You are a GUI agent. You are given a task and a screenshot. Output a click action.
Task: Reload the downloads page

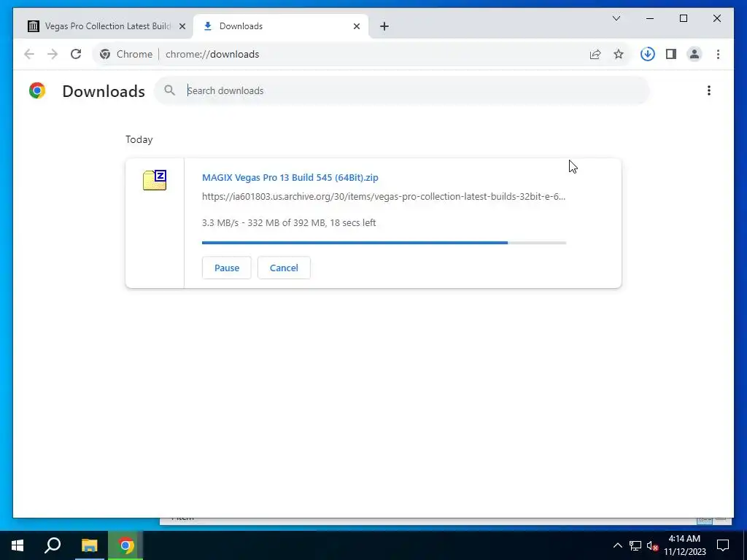(76, 54)
